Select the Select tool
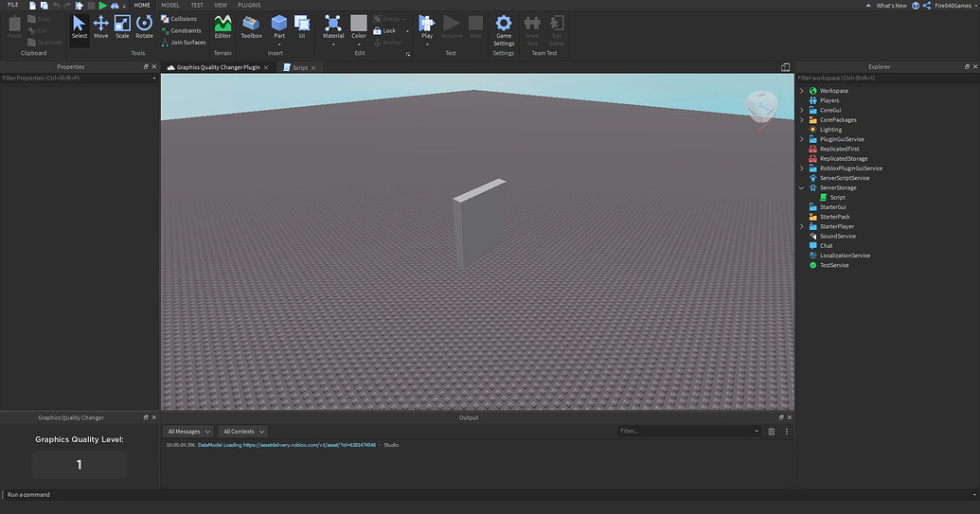Viewport: 980px width, 514px height. click(x=80, y=27)
